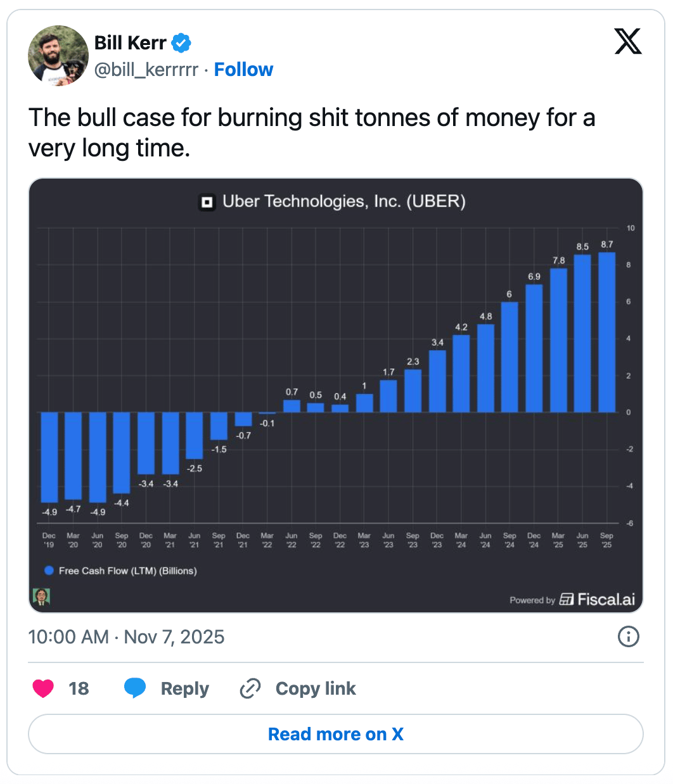Screen dimensions: 673x784
Task: Open the tweet info icon
Action: coord(628,636)
